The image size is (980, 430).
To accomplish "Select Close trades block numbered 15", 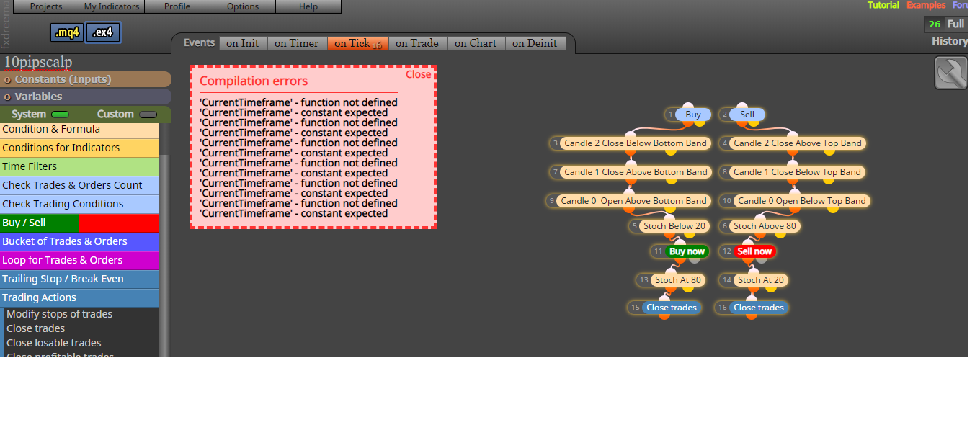I will 672,308.
